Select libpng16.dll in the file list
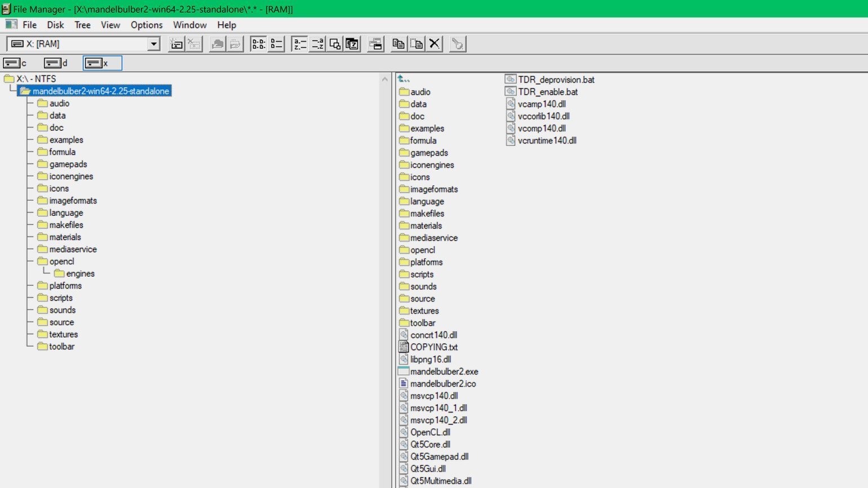The width and height of the screenshot is (868, 488). [425, 359]
